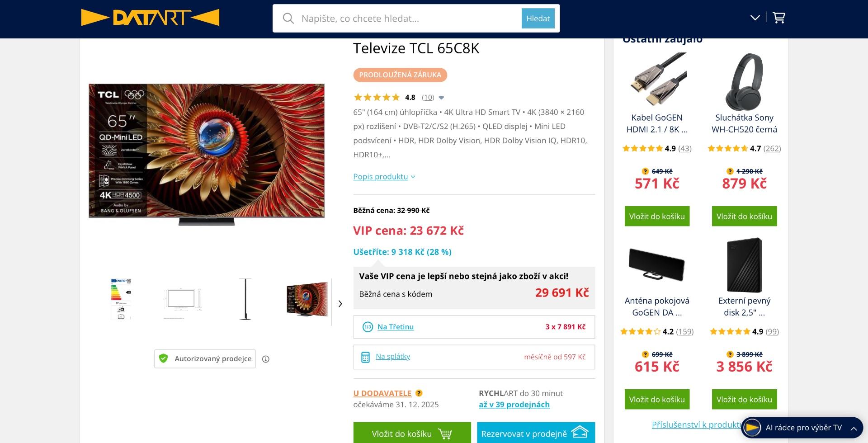Viewport: 868px width, 443px height.
Task: Click the Datart logo
Action: 150,18
